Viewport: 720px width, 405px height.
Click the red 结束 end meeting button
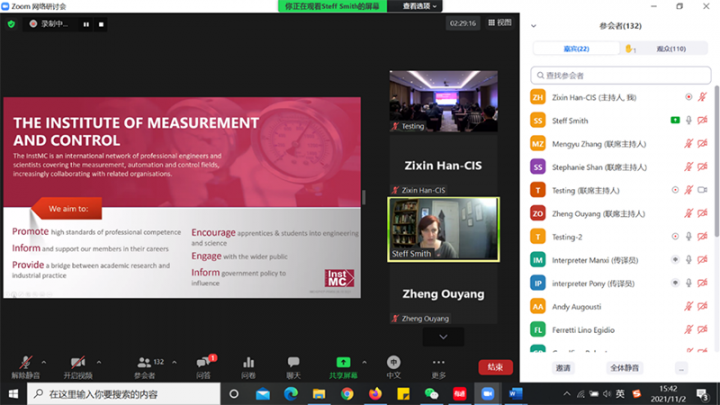[x=495, y=367]
